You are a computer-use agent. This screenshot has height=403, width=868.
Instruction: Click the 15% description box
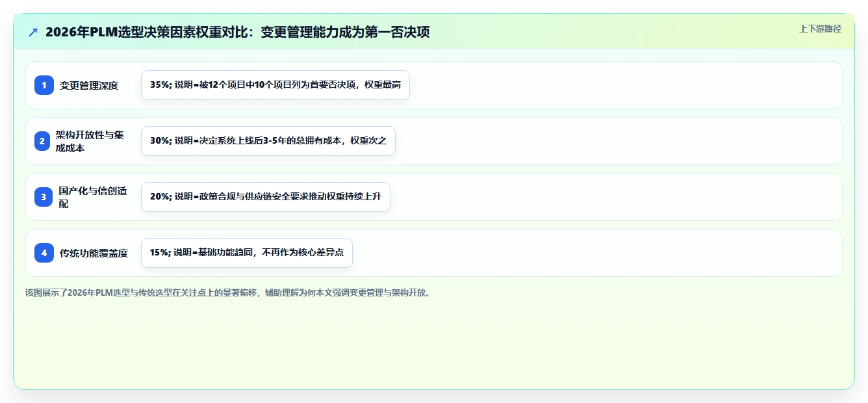247,253
